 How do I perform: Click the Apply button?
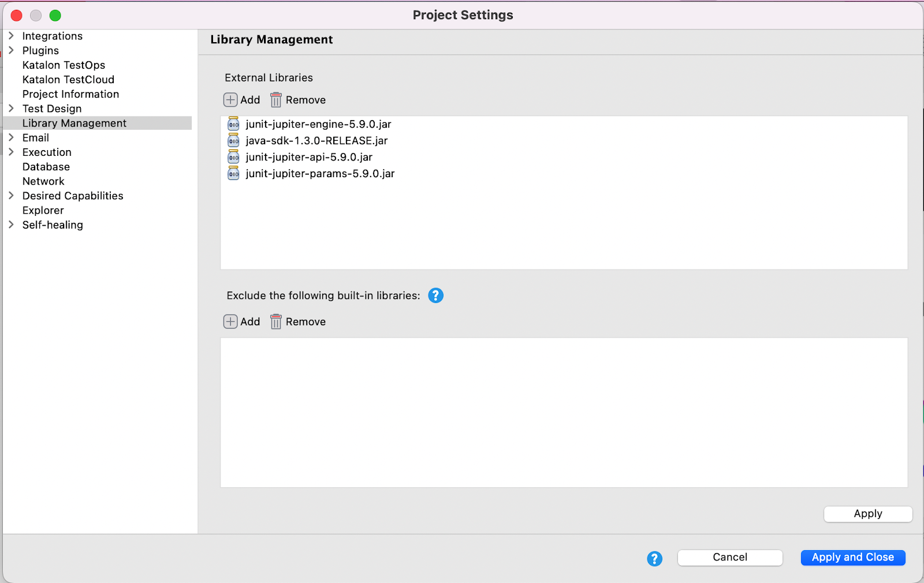point(867,514)
